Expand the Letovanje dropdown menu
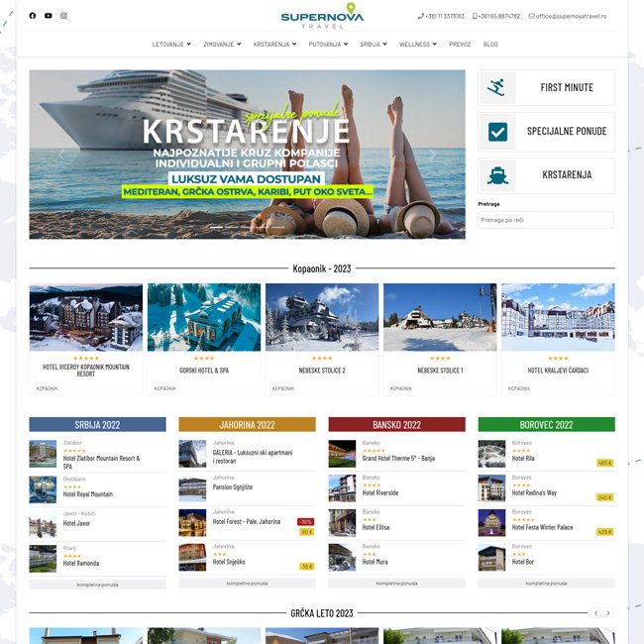This screenshot has width=644, height=644. pos(171,44)
